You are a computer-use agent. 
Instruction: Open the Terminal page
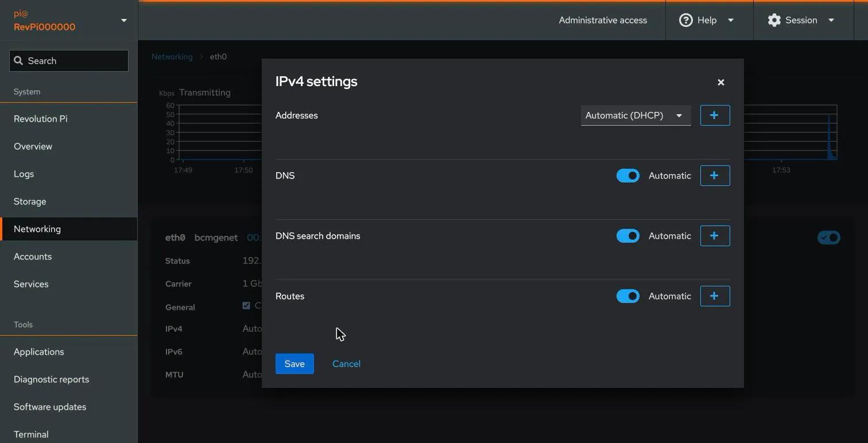pos(69,434)
